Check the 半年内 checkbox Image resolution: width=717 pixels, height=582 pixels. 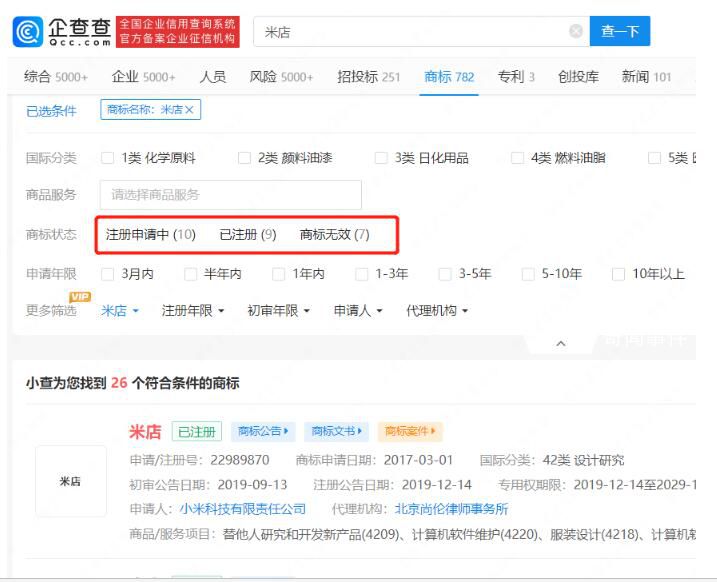pyautogui.click(x=190, y=274)
